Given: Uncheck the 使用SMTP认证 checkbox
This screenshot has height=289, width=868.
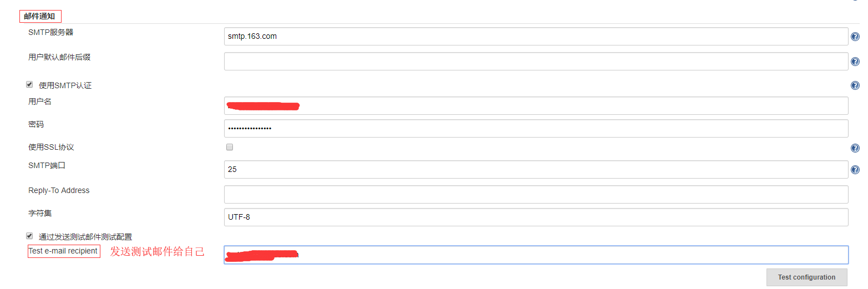Looking at the screenshot, I should [29, 85].
